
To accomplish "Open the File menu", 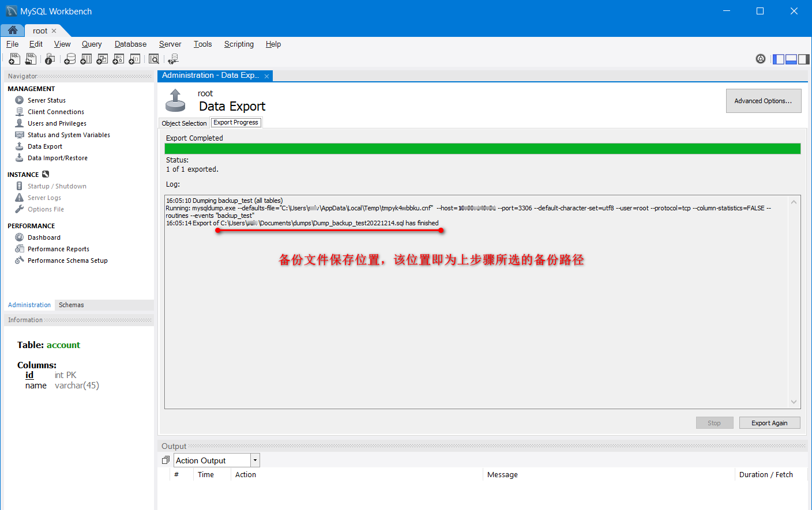I will pyautogui.click(x=12, y=44).
